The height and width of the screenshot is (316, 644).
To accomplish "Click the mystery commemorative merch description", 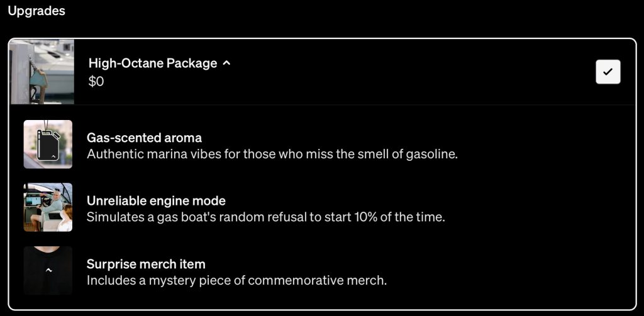I will [236, 280].
